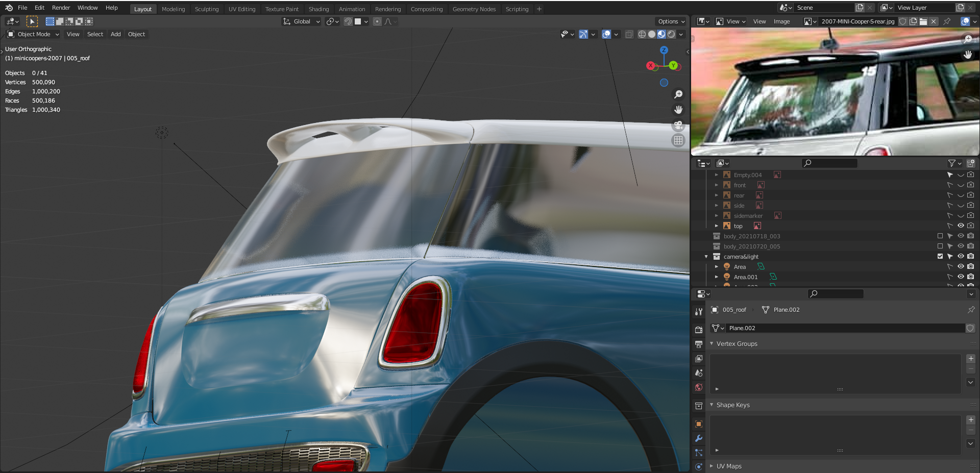
Task: Open the Render menu
Action: (x=61, y=8)
